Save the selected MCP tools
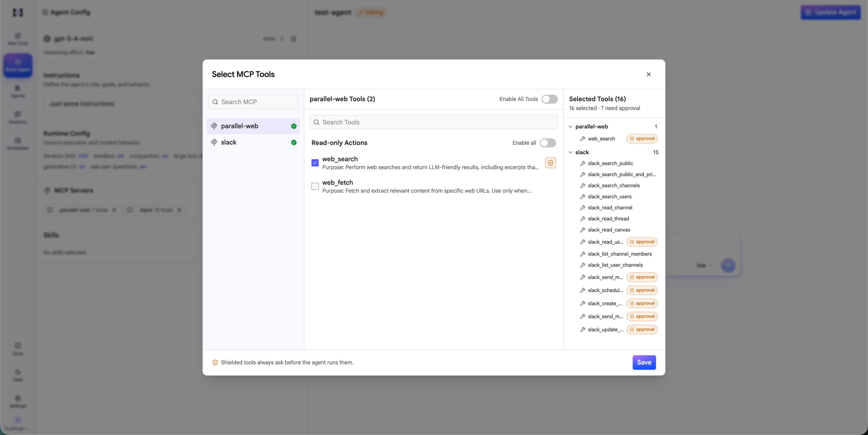Image resolution: width=868 pixels, height=435 pixels. [644, 362]
